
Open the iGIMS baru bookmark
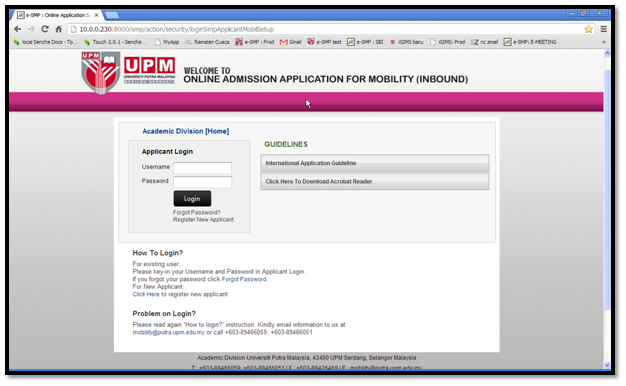click(406, 42)
